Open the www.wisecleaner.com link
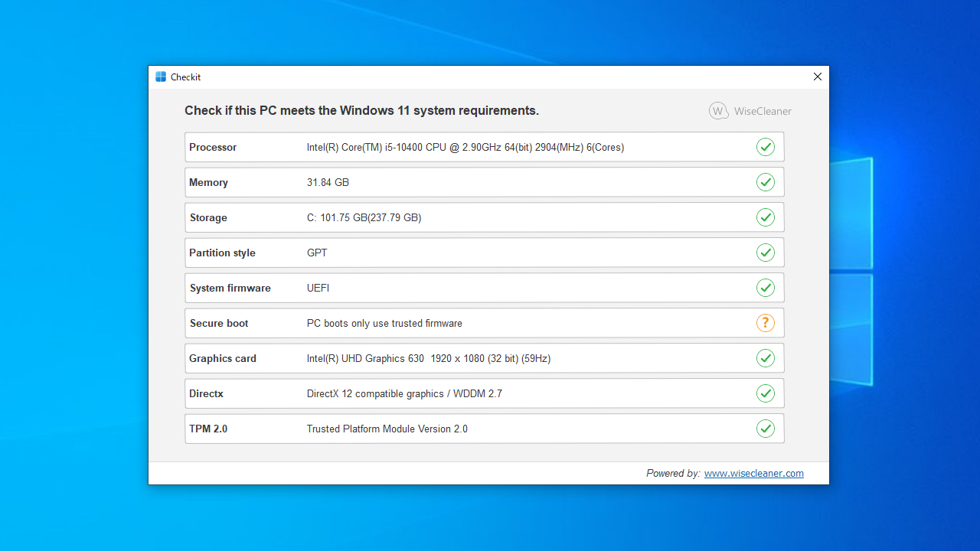Screen dimensions: 980x551 point(754,473)
